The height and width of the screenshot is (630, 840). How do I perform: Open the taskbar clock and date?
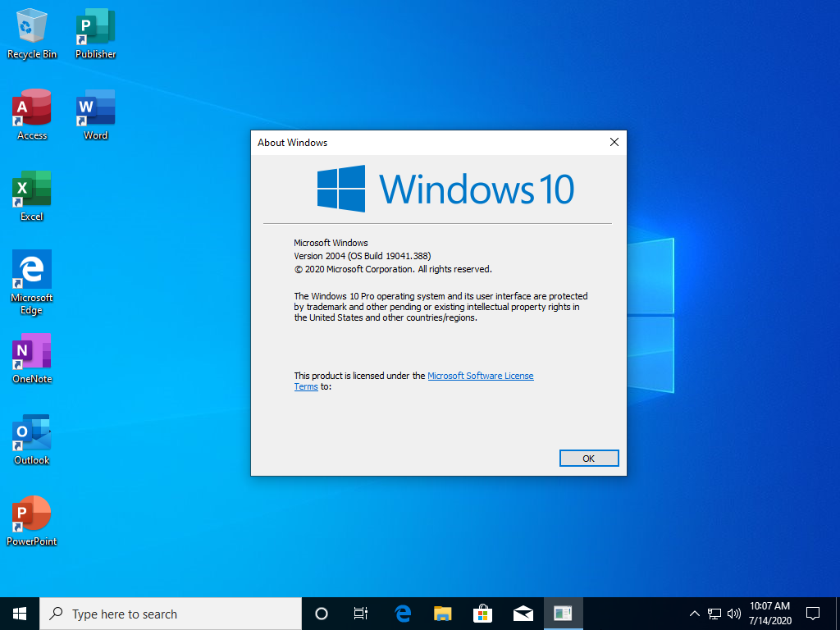coord(769,614)
